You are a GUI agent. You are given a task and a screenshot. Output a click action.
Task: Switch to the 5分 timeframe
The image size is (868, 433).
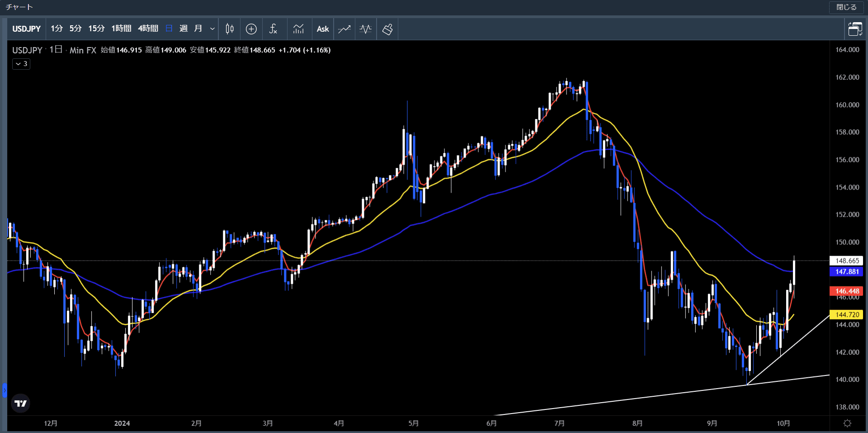[x=75, y=29]
